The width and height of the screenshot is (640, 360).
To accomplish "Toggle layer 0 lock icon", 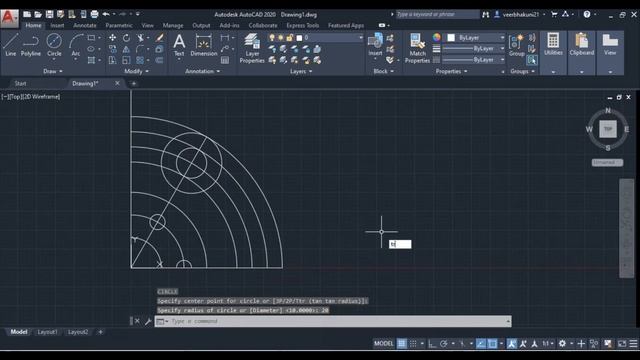I will click(x=289, y=38).
